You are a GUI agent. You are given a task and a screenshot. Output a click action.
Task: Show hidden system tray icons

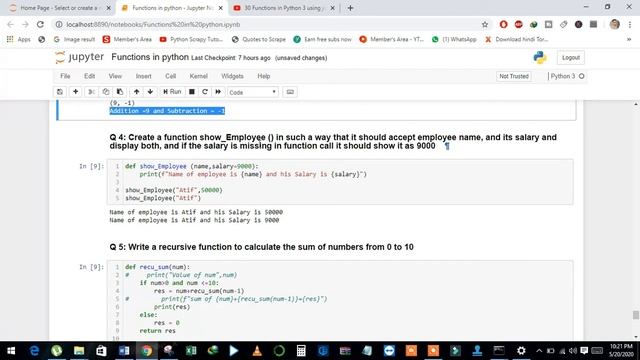(539, 351)
